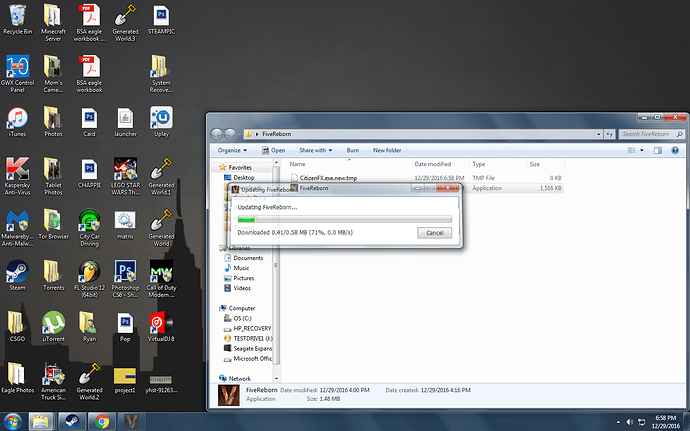Image resolution: width=690 pixels, height=431 pixels.
Task: Sort files by Date modified column
Action: click(440, 164)
